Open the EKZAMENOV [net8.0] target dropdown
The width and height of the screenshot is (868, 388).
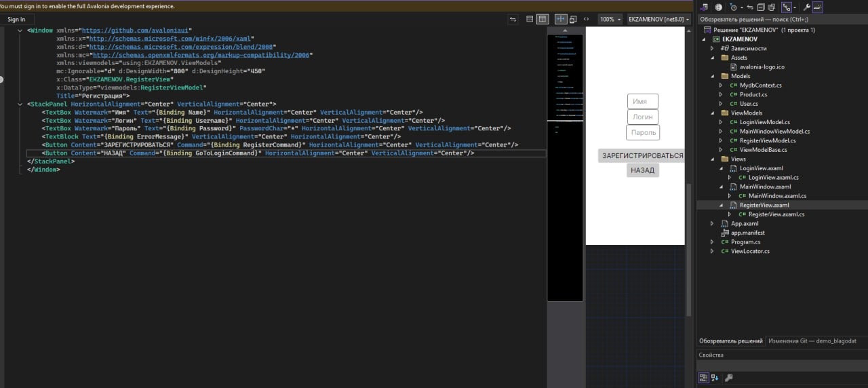point(658,20)
